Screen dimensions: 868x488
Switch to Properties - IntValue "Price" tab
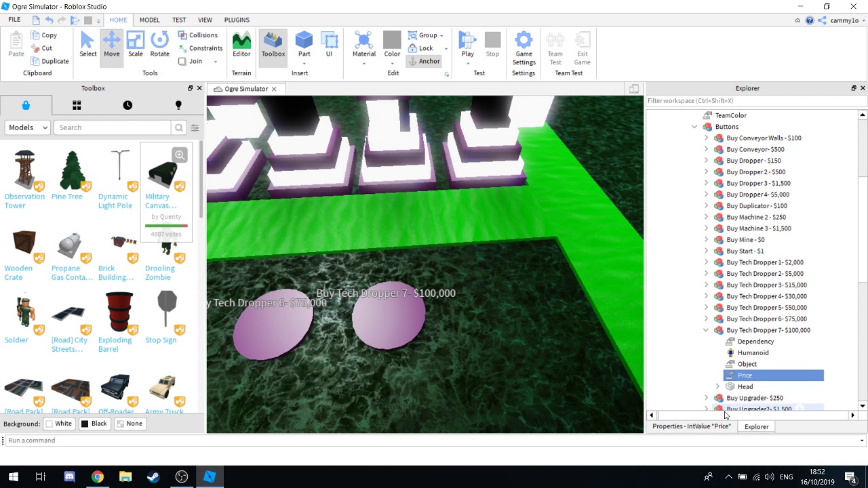point(691,426)
